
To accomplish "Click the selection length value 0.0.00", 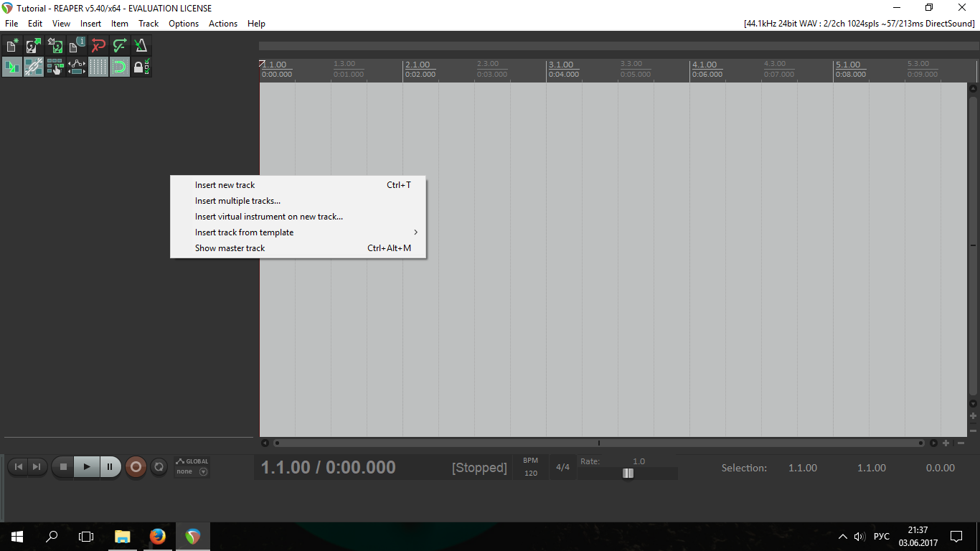I will click(940, 468).
